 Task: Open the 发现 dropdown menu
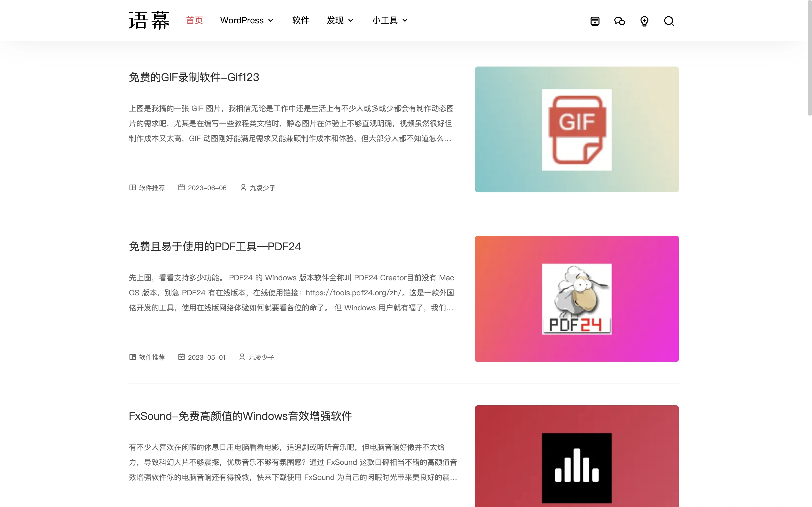coord(340,20)
